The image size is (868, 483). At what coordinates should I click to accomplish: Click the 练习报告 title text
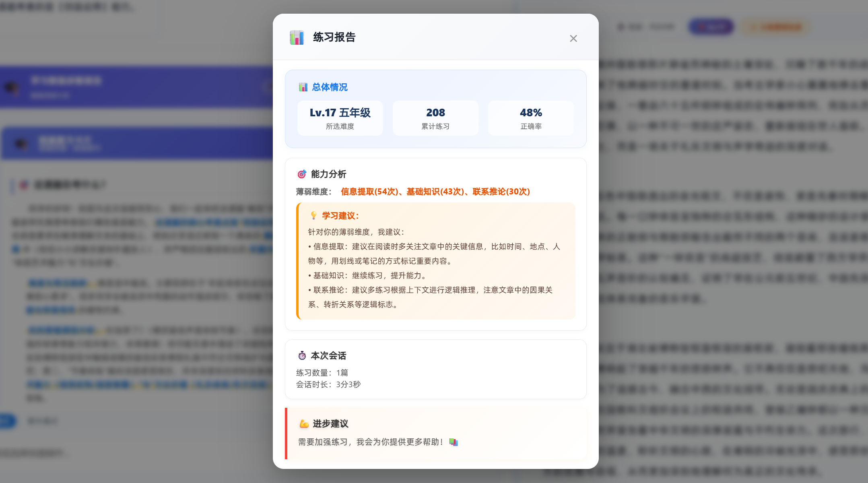coord(334,37)
